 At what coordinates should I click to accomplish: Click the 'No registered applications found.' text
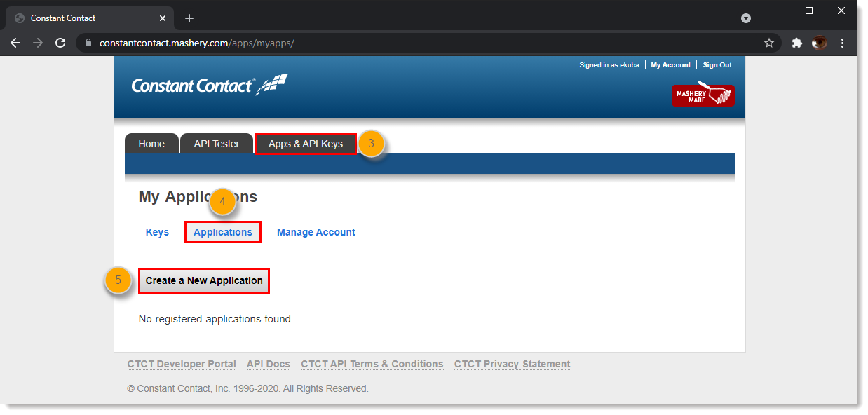click(216, 319)
